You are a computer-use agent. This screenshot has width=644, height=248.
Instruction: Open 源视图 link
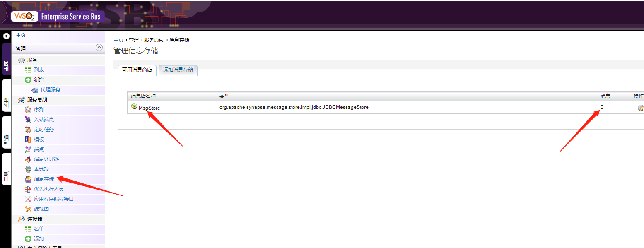click(41, 209)
